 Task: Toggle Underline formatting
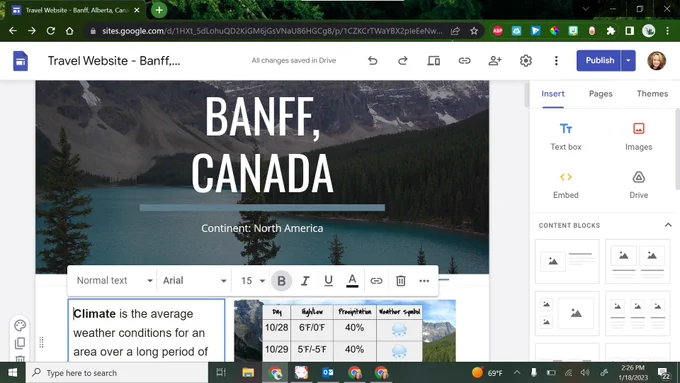(328, 281)
